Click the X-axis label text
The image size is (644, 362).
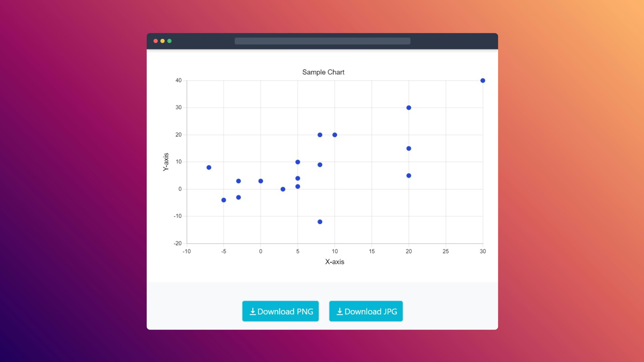click(335, 262)
